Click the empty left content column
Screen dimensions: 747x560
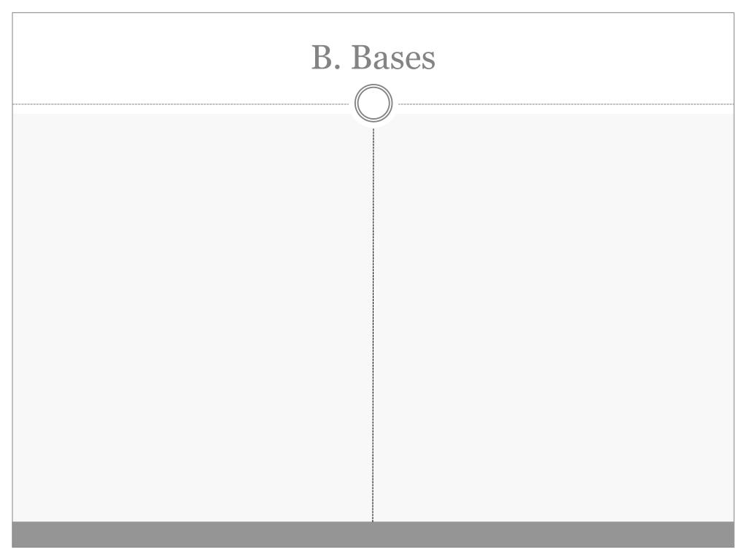click(x=193, y=318)
